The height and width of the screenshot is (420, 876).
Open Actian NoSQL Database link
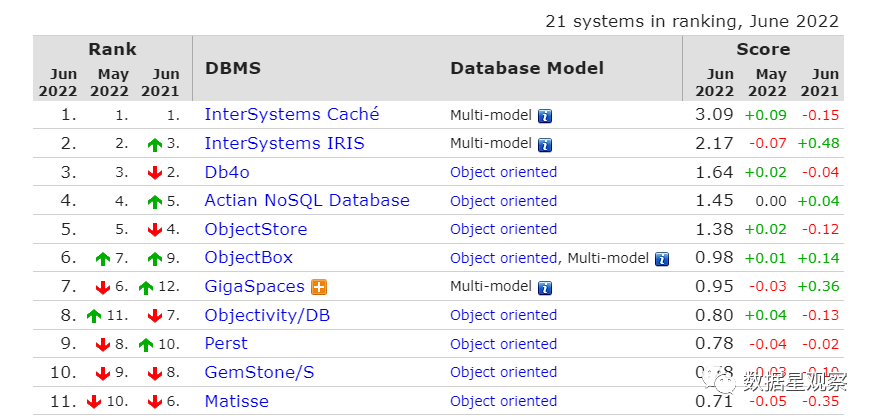(307, 201)
